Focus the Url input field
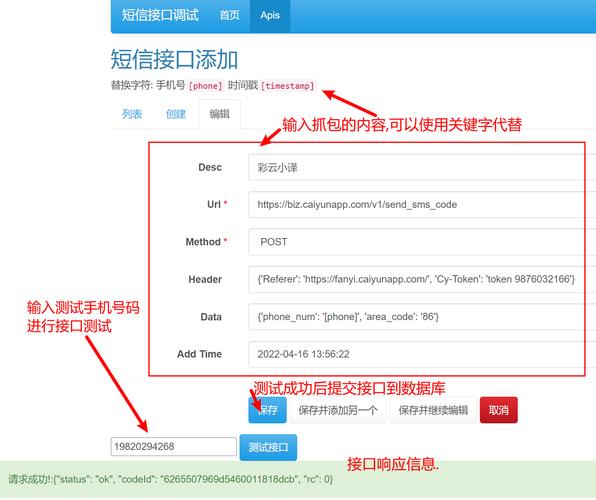 coord(422,205)
